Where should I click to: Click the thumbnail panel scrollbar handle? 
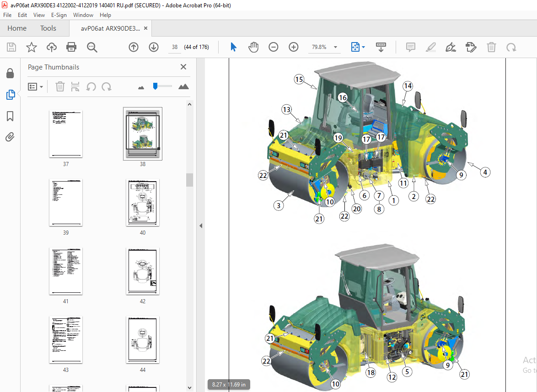pyautogui.click(x=189, y=180)
